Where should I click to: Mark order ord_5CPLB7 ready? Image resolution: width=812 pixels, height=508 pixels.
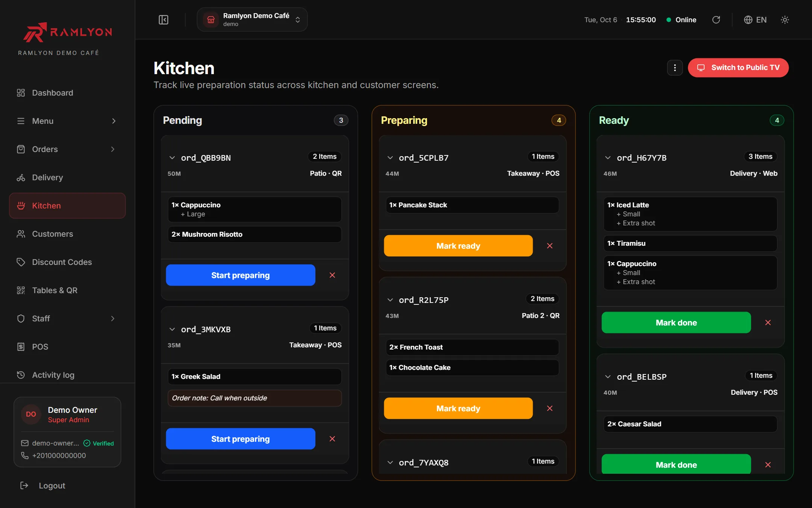[458, 246]
